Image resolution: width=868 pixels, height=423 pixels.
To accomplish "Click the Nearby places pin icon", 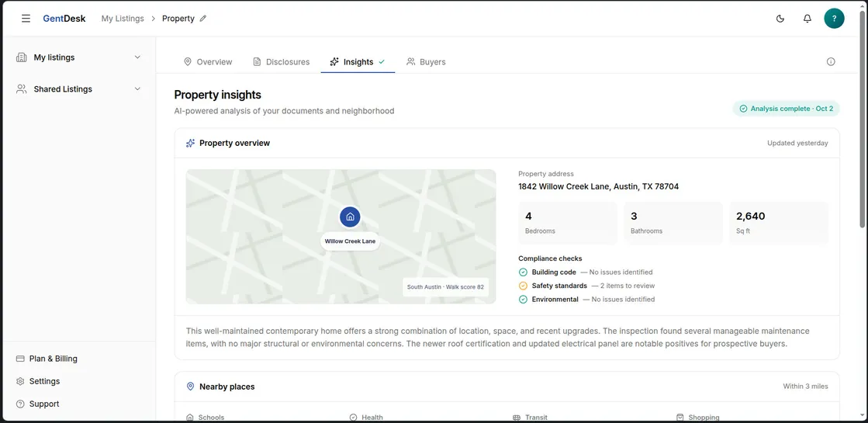I will 190,387.
